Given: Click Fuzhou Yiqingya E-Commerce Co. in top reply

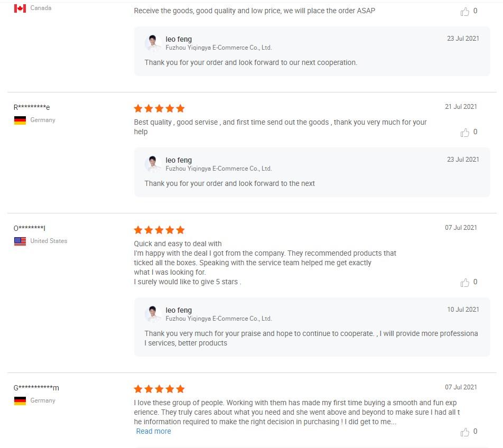Looking at the screenshot, I should point(218,48).
